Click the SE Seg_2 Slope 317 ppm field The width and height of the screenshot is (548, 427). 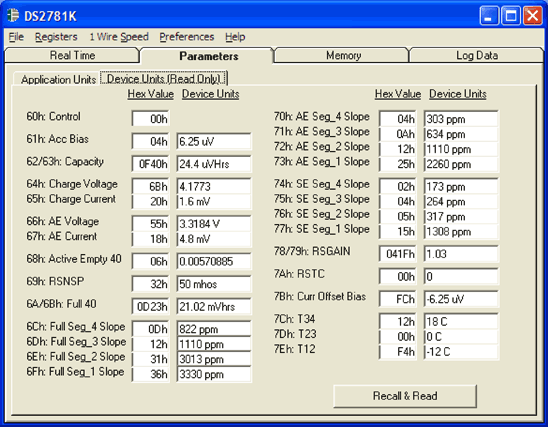coord(461,216)
